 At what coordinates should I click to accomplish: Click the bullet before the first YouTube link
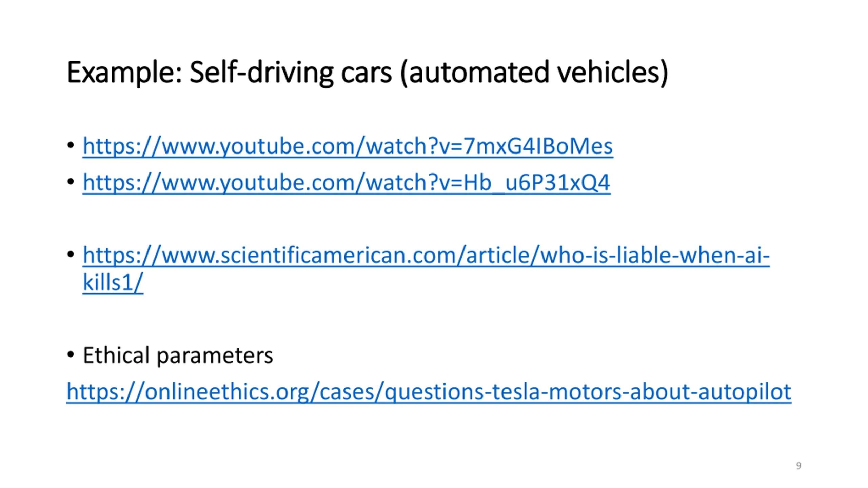(x=71, y=146)
